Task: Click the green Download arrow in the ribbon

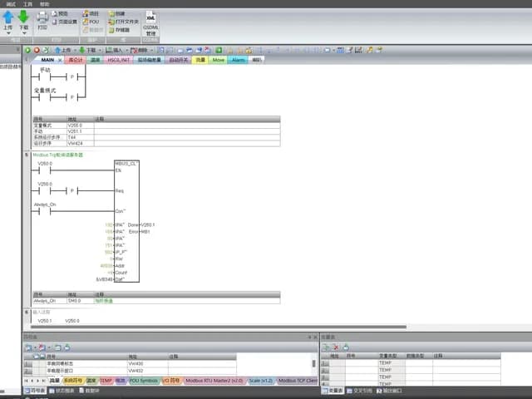Action: point(23,17)
